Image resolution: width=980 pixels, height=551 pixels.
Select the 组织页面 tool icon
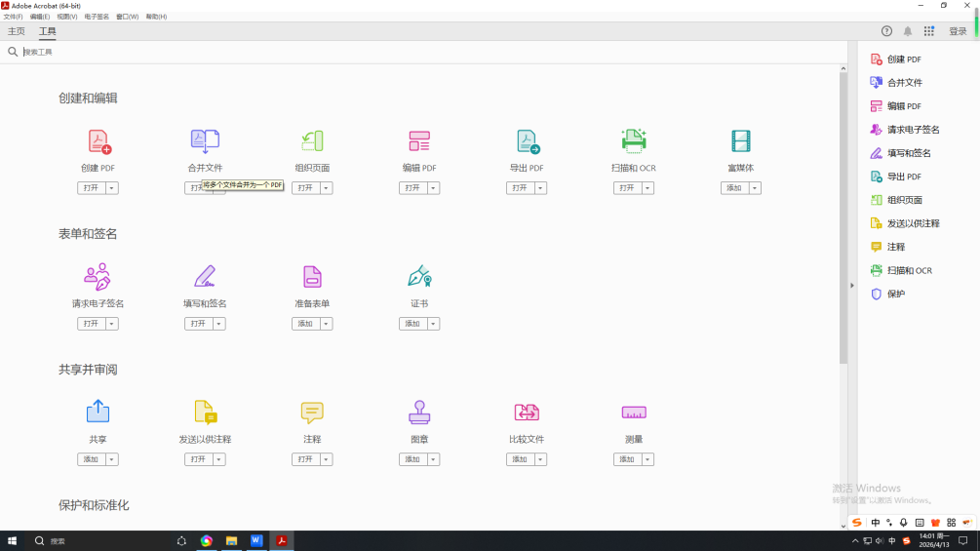(312, 141)
